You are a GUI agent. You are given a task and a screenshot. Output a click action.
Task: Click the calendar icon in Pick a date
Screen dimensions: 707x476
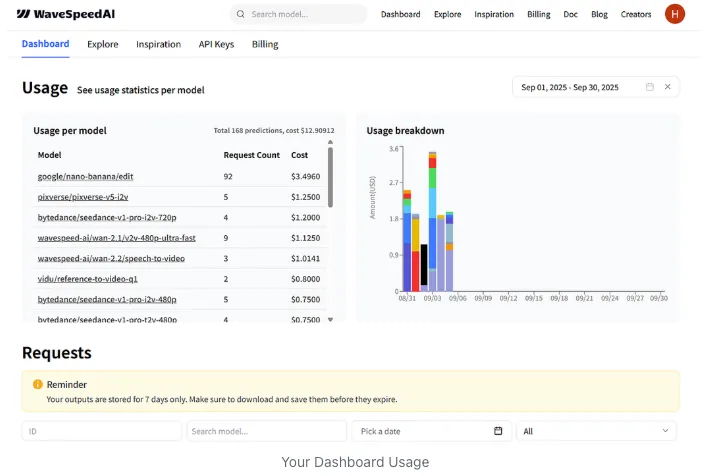click(498, 431)
